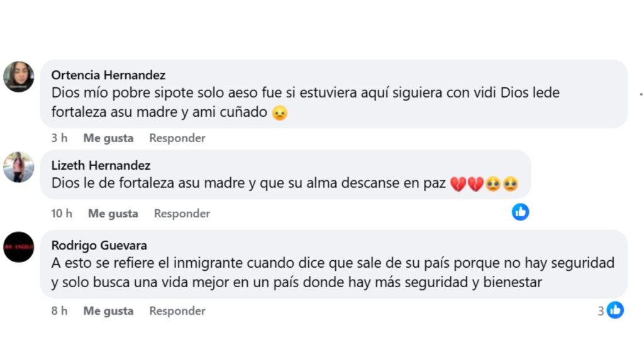Click the blue Like reaction on Lizeth's comment
The image size is (644, 362).
tap(520, 212)
